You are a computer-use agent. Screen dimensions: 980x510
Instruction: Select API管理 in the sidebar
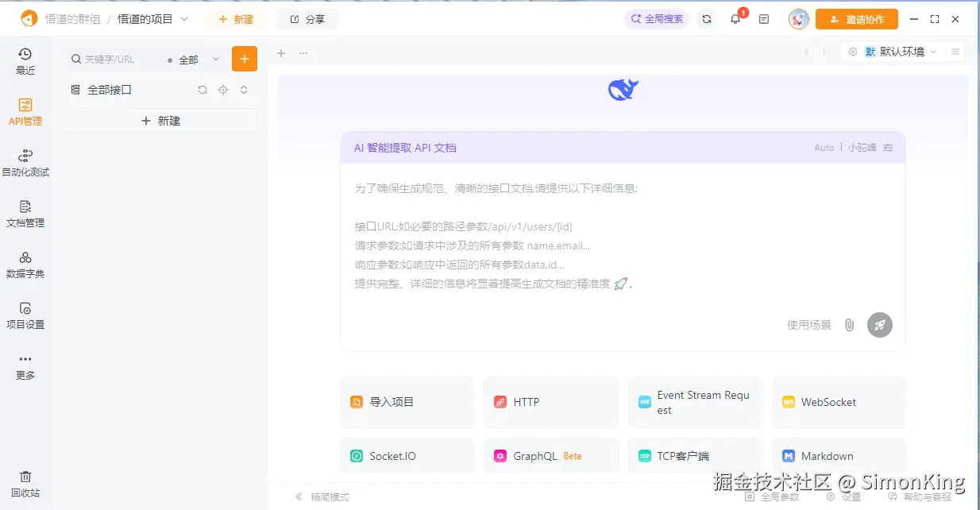pyautogui.click(x=25, y=112)
